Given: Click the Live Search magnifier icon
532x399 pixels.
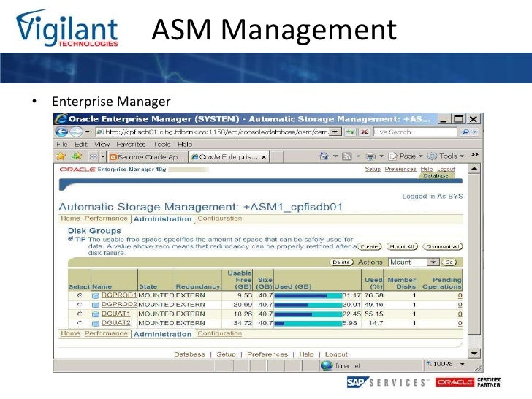Looking at the screenshot, I should pos(465,132).
